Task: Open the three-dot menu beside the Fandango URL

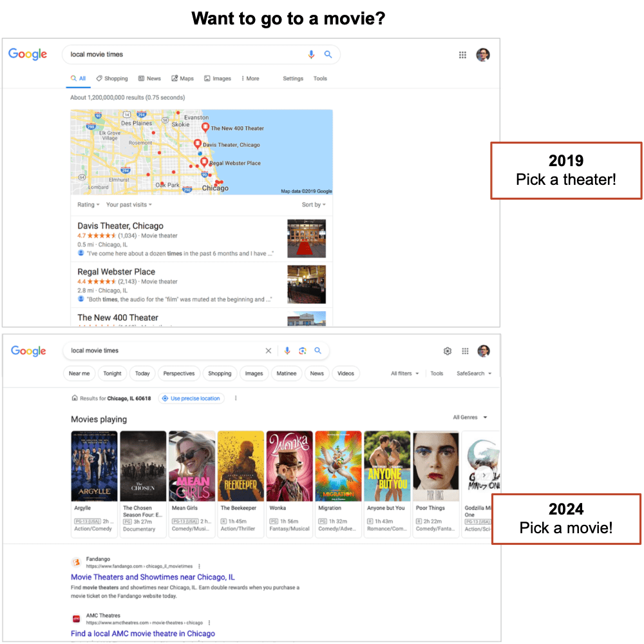Action: click(x=199, y=566)
